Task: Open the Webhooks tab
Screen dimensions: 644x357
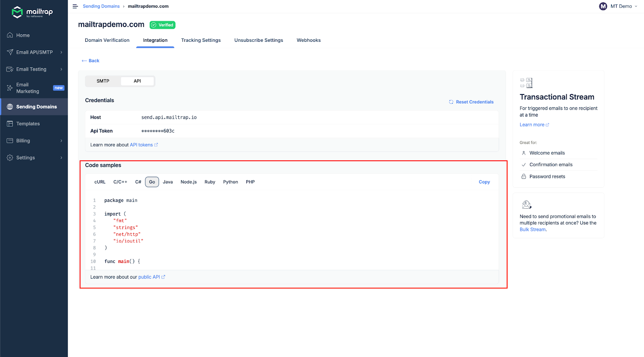Action: [309, 40]
